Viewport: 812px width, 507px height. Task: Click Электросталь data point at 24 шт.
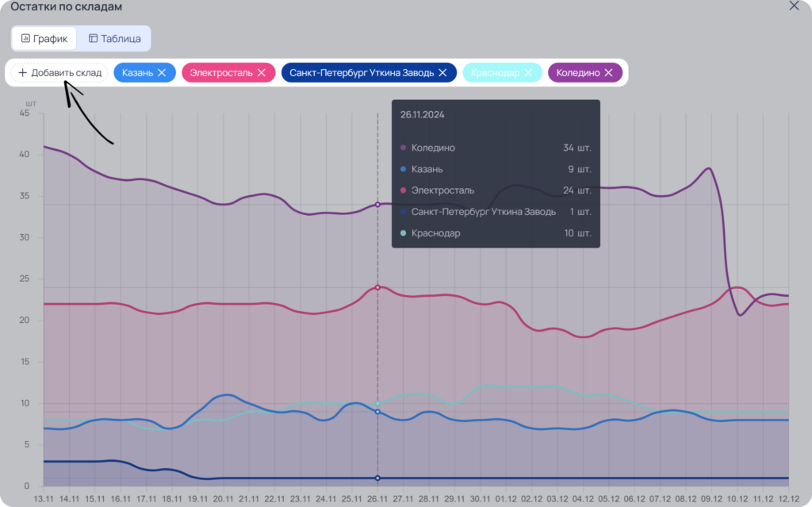tap(377, 287)
